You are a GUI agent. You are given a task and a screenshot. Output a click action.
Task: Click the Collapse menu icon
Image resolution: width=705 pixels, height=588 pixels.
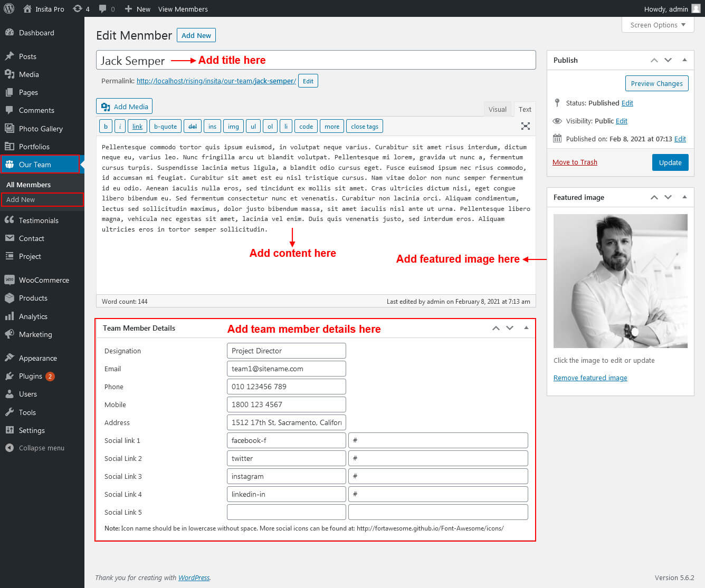click(9, 448)
